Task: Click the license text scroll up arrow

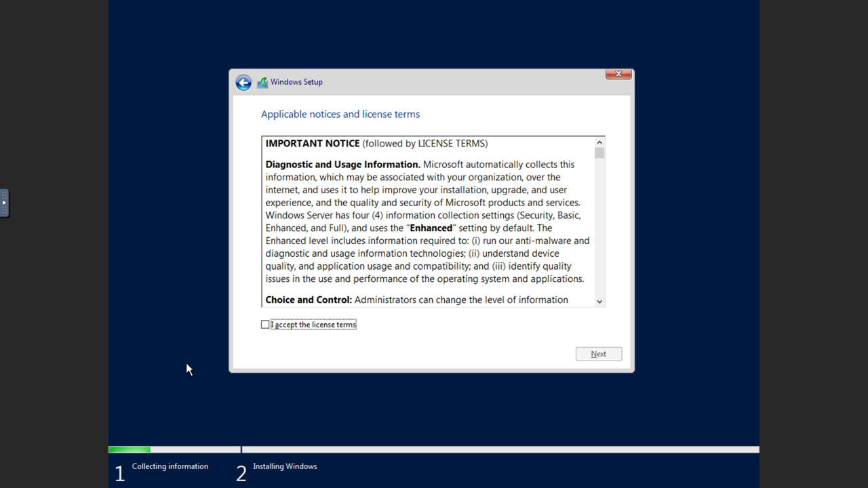Action: 599,142
